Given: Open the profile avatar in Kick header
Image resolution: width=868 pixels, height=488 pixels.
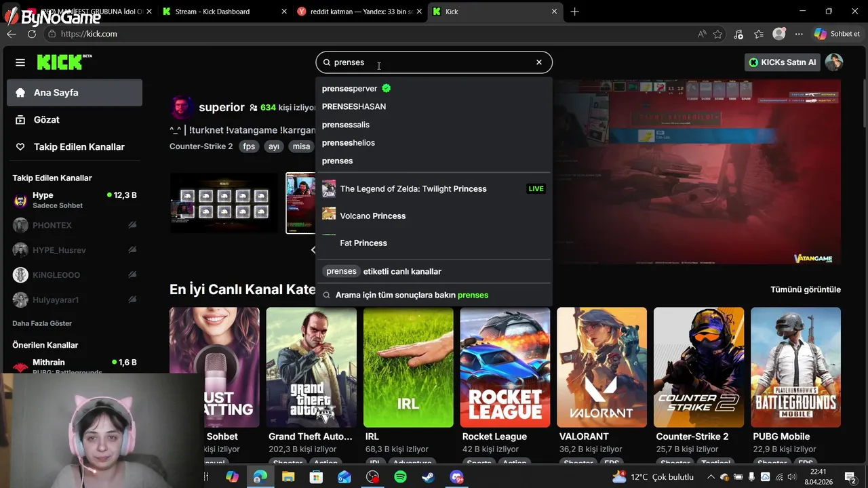Looking at the screenshot, I should pyautogui.click(x=834, y=62).
